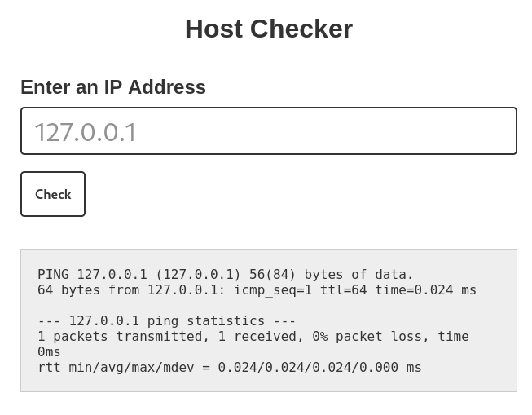Click the "ttl=64" value in the output
The image size is (532, 415).
(343, 290)
